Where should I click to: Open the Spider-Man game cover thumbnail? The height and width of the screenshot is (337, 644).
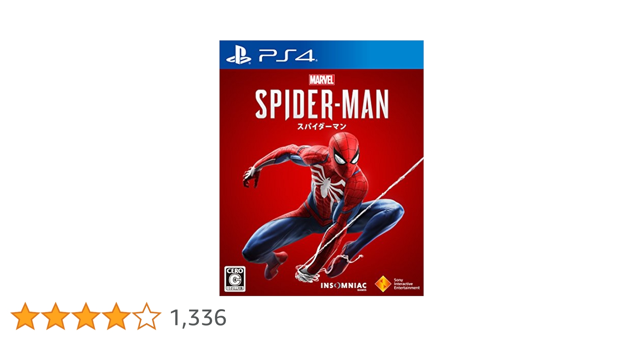click(321, 168)
